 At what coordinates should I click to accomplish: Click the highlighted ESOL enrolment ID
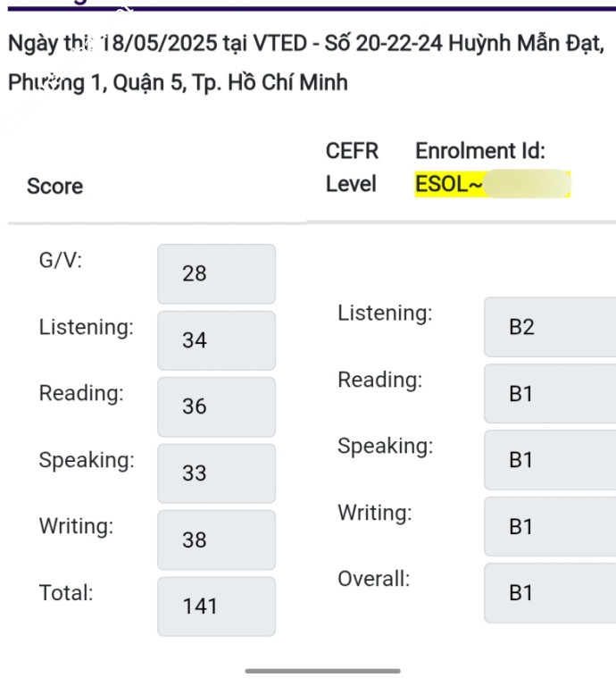click(x=492, y=185)
